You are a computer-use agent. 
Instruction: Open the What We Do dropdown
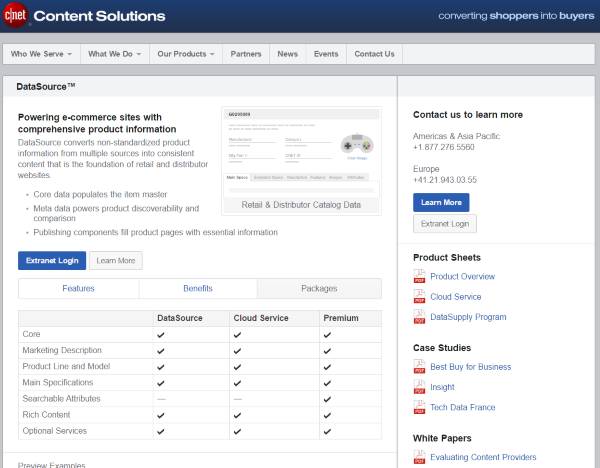tap(114, 54)
